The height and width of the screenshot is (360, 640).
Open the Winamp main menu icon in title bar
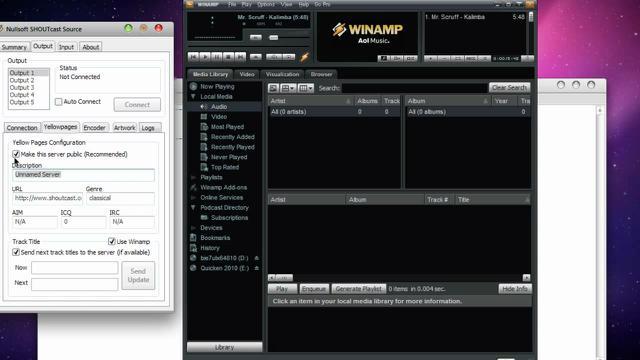click(189, 4)
